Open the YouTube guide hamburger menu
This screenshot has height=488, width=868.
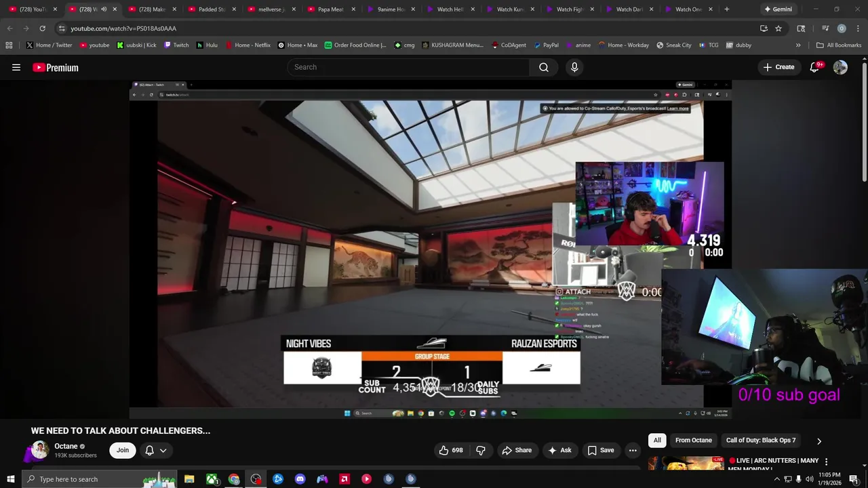16,67
